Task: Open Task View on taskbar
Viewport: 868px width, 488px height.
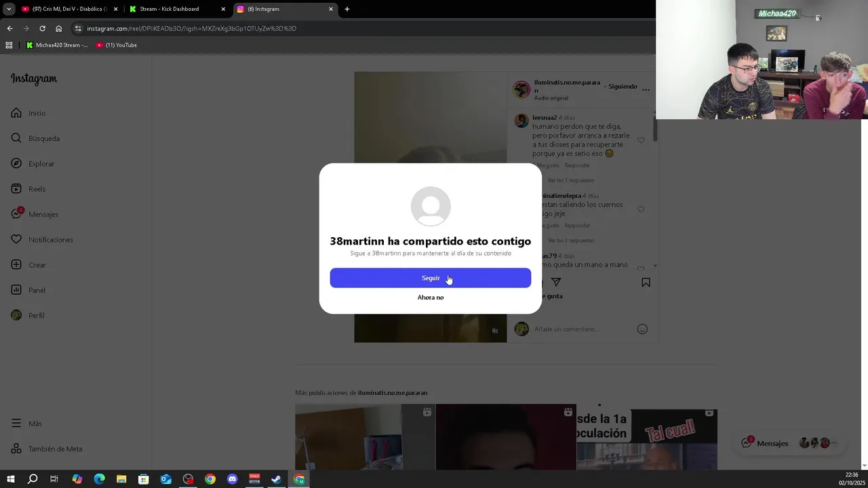Action: point(54,479)
